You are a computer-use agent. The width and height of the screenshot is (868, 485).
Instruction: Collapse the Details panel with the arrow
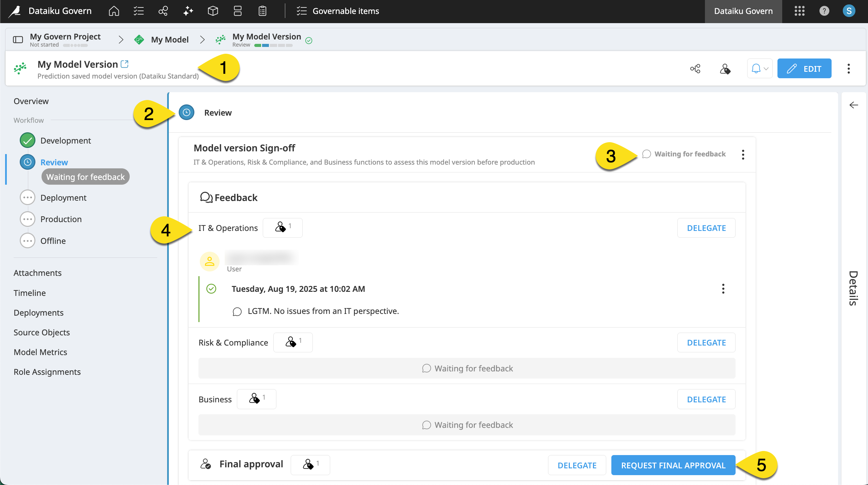854,105
